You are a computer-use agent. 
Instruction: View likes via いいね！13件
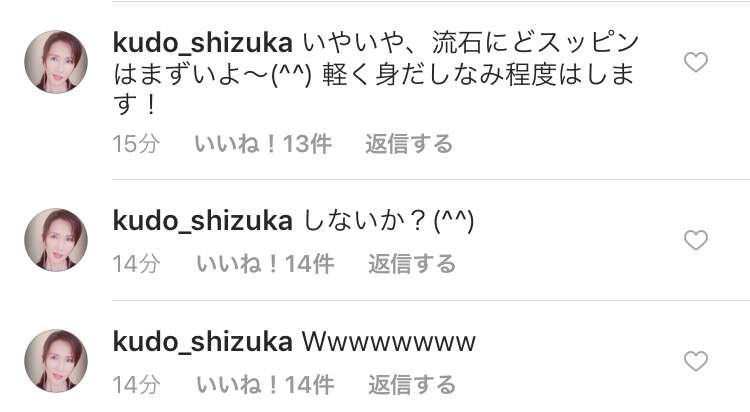(x=263, y=144)
